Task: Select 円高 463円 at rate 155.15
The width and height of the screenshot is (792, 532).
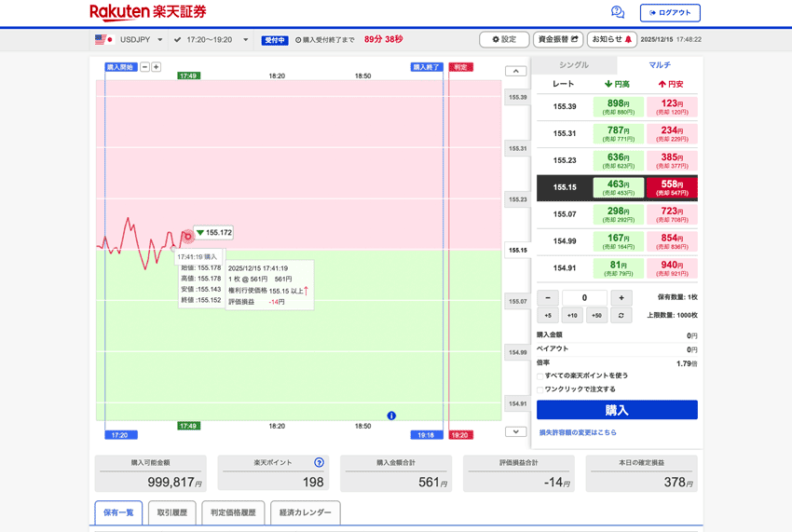Action: pyautogui.click(x=619, y=187)
